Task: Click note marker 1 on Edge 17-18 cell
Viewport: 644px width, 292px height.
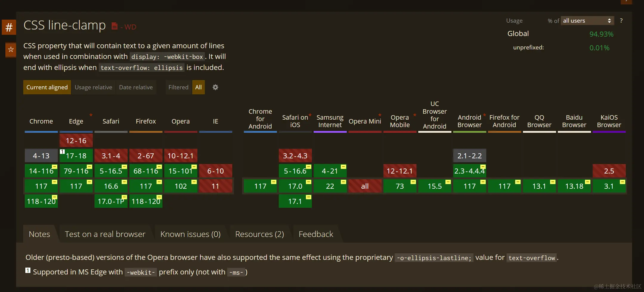Action: 62,152
